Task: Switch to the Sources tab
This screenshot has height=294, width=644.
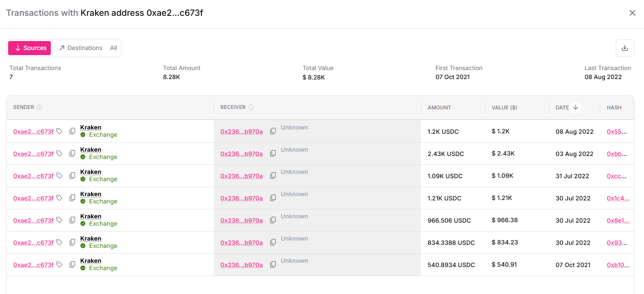Action: [29, 48]
